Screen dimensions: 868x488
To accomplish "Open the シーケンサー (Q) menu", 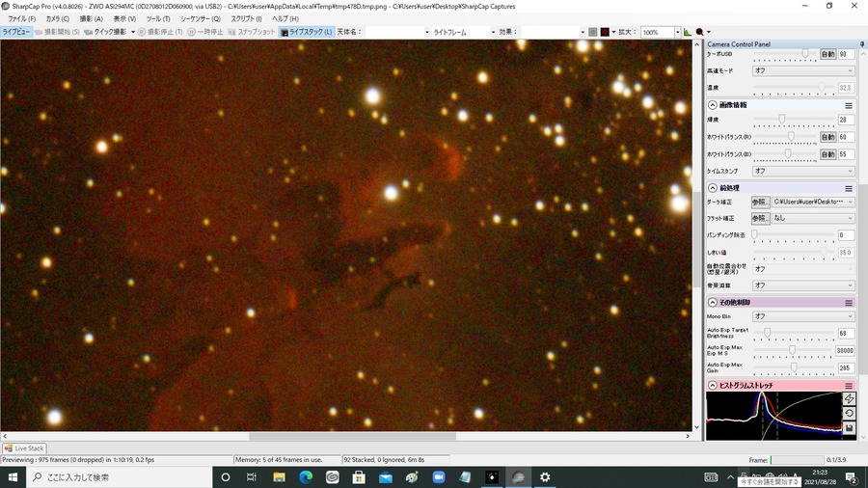I will point(201,19).
